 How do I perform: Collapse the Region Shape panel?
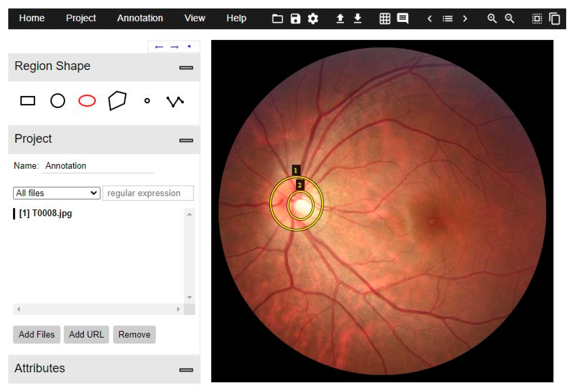pos(186,67)
